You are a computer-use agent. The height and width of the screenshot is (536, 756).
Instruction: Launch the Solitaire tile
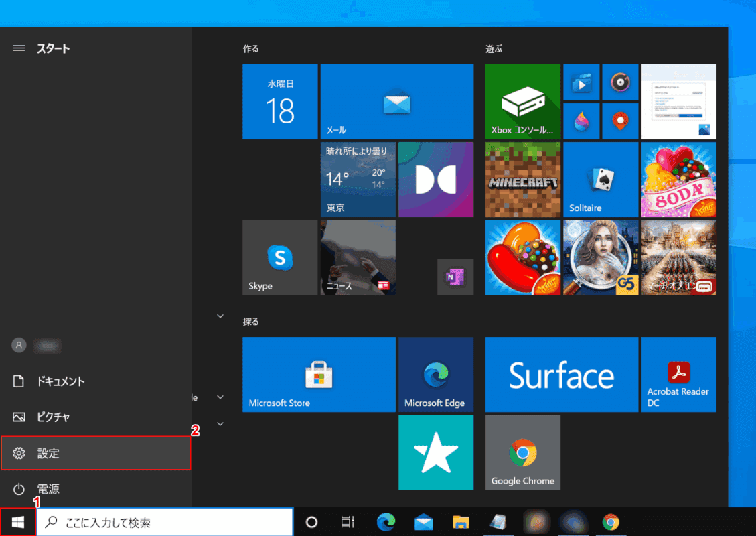[601, 180]
